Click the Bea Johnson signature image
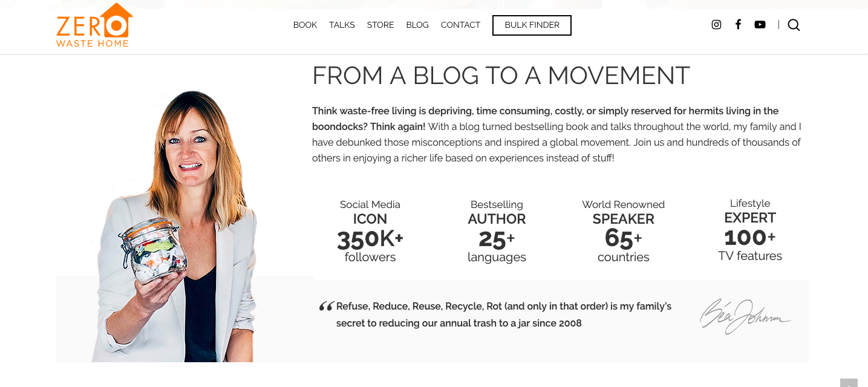Viewport: 868px width, 387px height. [745, 316]
